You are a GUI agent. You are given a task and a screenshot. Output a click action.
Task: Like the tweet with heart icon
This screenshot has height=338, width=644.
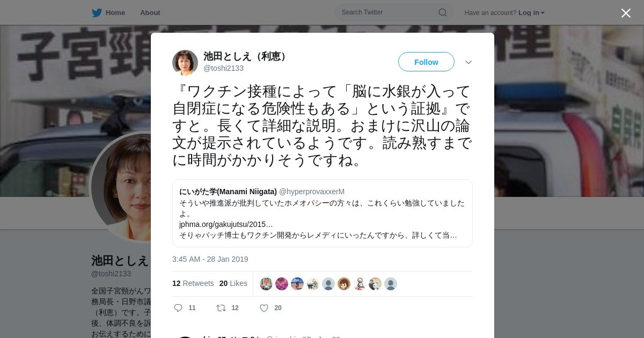264,308
